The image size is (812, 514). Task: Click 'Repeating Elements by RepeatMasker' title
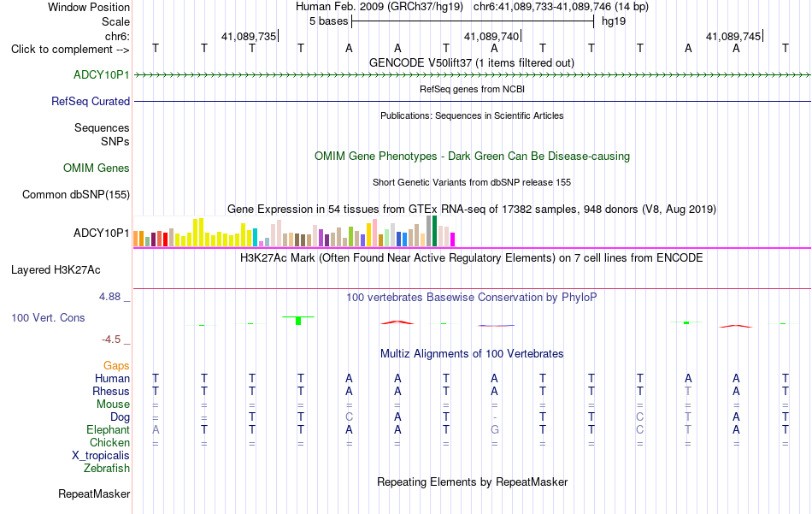[472, 482]
